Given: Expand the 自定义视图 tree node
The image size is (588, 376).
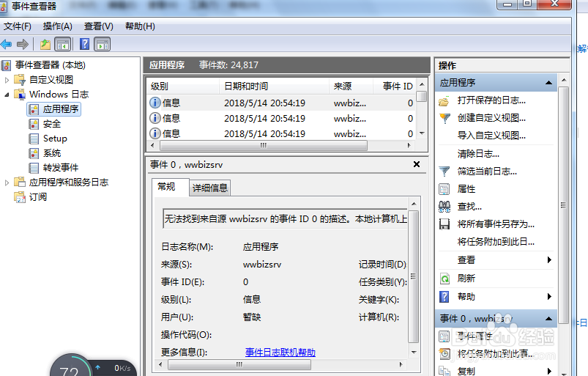Looking at the screenshot, I should click(7, 80).
